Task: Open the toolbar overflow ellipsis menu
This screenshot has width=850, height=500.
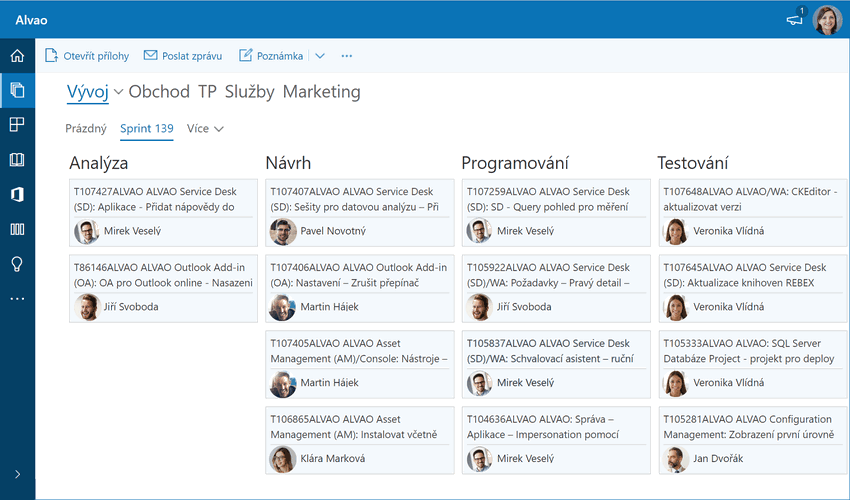Action: point(347,56)
